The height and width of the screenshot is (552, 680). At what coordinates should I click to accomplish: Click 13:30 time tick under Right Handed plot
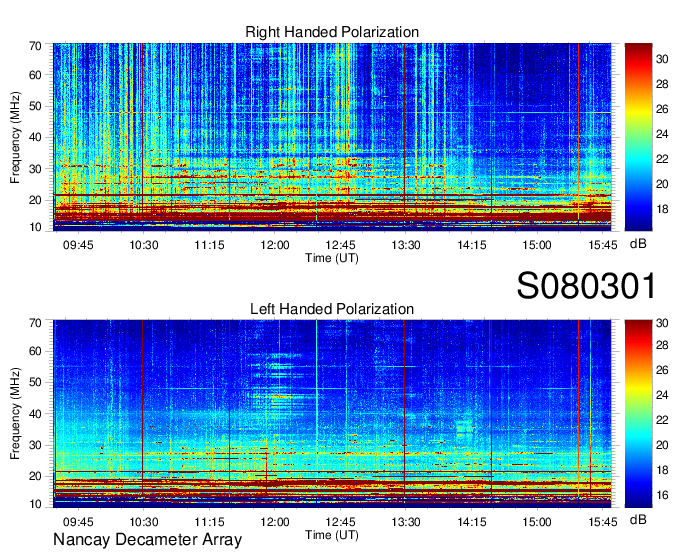click(406, 245)
